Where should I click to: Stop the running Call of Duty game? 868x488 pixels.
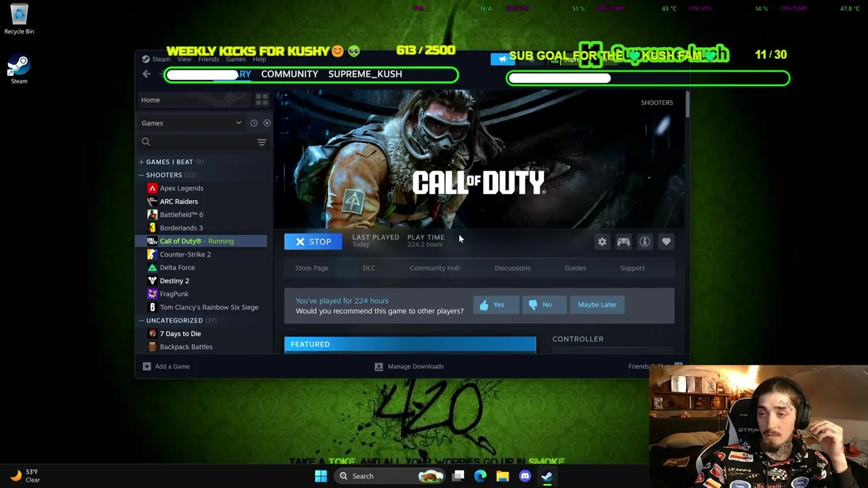[313, 242]
